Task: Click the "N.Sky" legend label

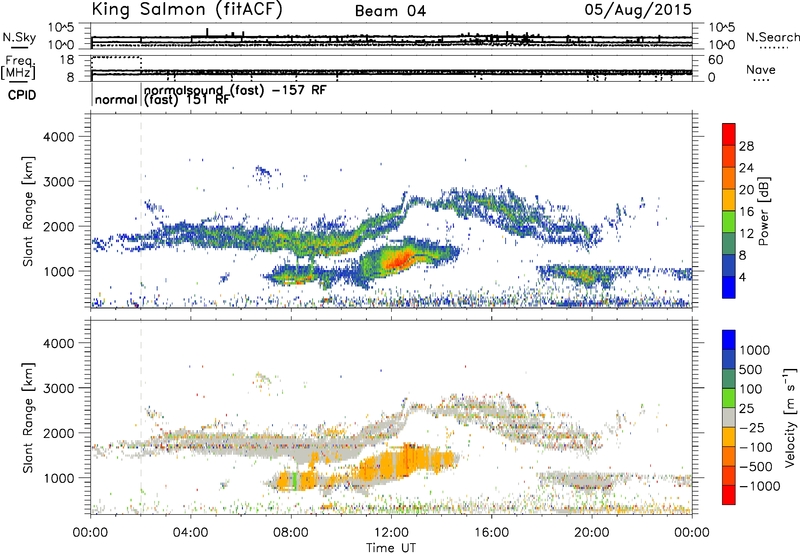Action: click(x=19, y=37)
